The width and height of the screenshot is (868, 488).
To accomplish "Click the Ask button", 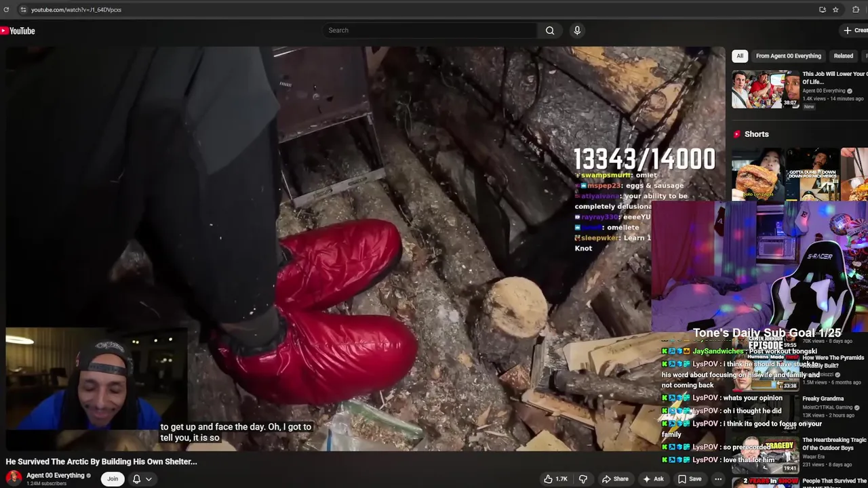I will coord(653,479).
